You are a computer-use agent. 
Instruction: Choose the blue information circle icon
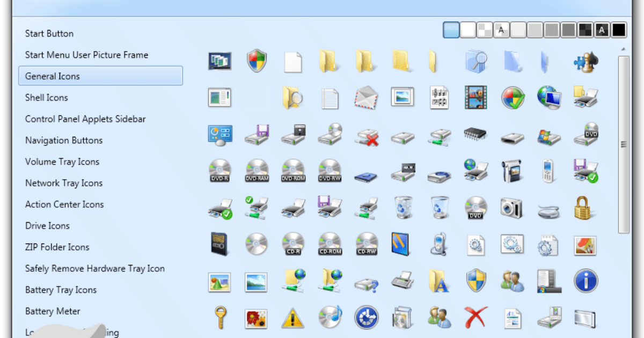pyautogui.click(x=586, y=280)
